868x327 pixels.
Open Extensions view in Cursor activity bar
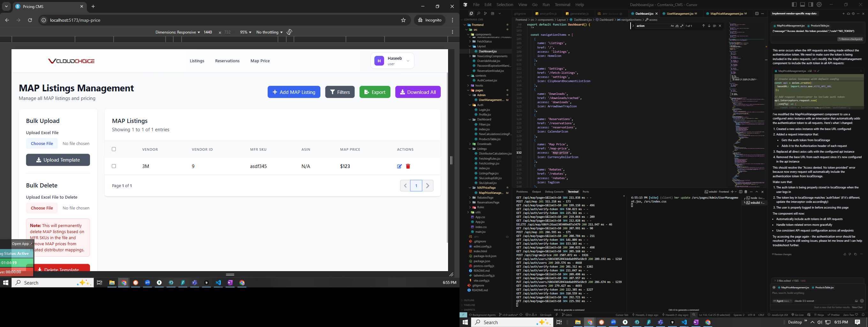click(x=493, y=13)
